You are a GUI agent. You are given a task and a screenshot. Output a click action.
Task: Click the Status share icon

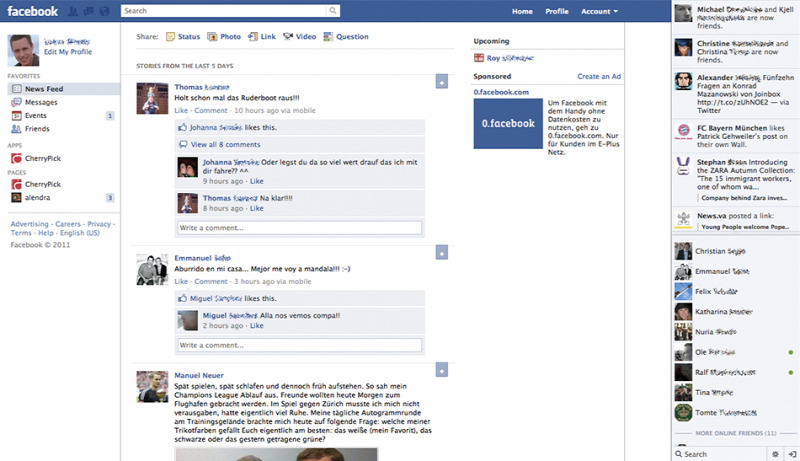coord(170,37)
